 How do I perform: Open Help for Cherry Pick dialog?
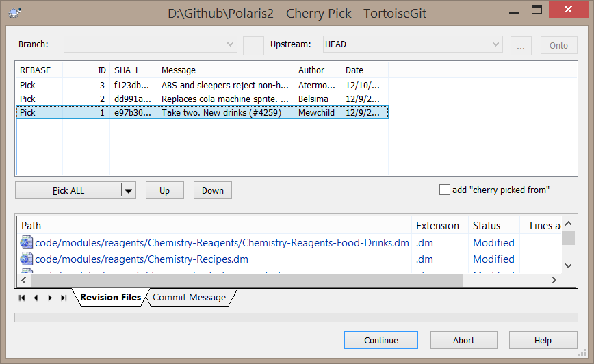point(543,340)
